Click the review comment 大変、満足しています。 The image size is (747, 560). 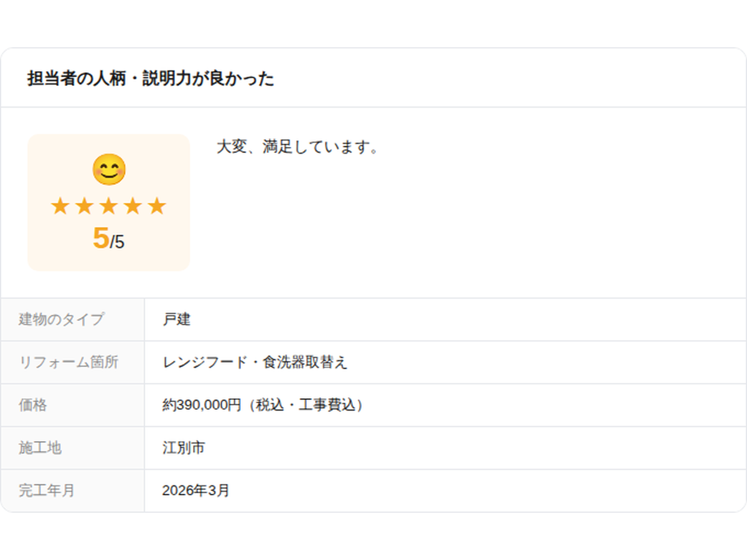coord(298,147)
